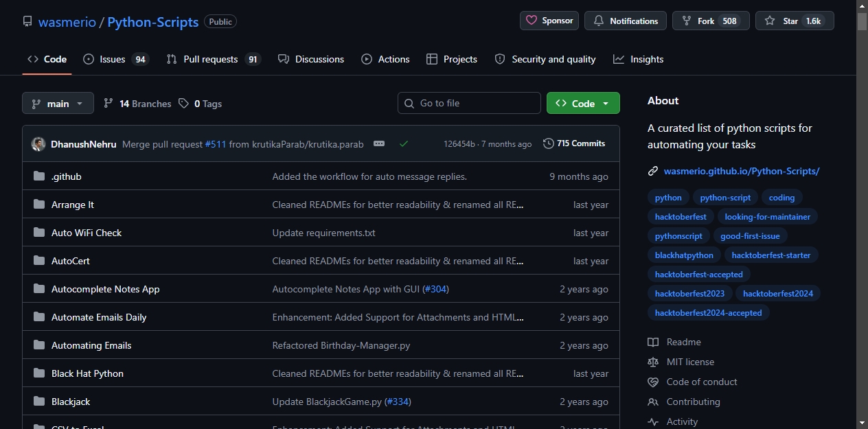The width and height of the screenshot is (868, 429).
Task: Click folder icon beside Automate Emails Daily
Action: 39,317
